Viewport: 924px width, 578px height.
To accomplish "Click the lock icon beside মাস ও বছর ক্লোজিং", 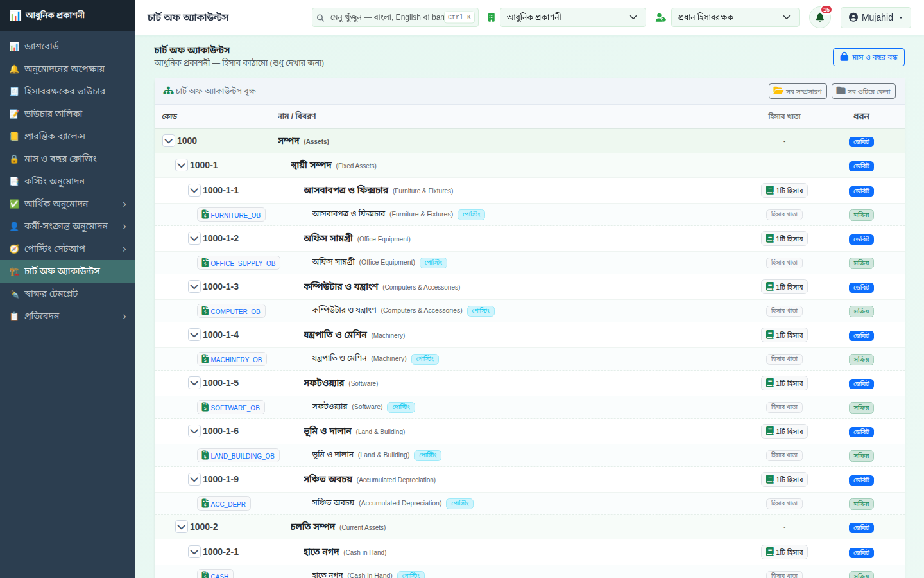I will coord(14,159).
